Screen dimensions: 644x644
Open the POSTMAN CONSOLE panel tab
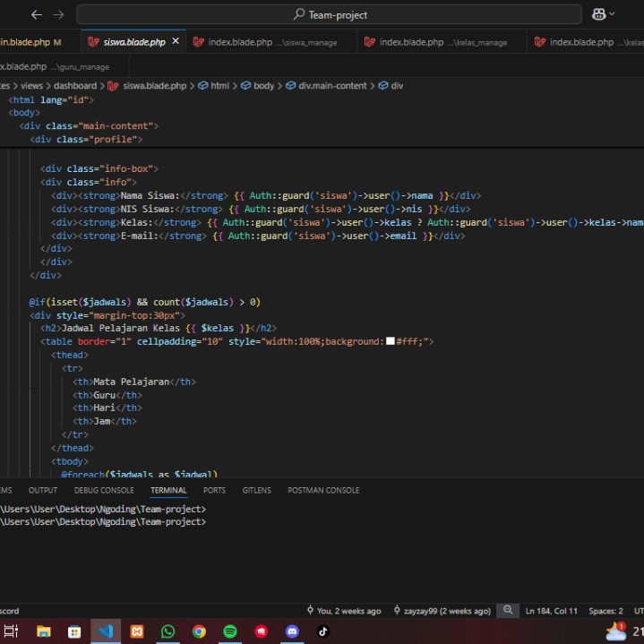[323, 490]
